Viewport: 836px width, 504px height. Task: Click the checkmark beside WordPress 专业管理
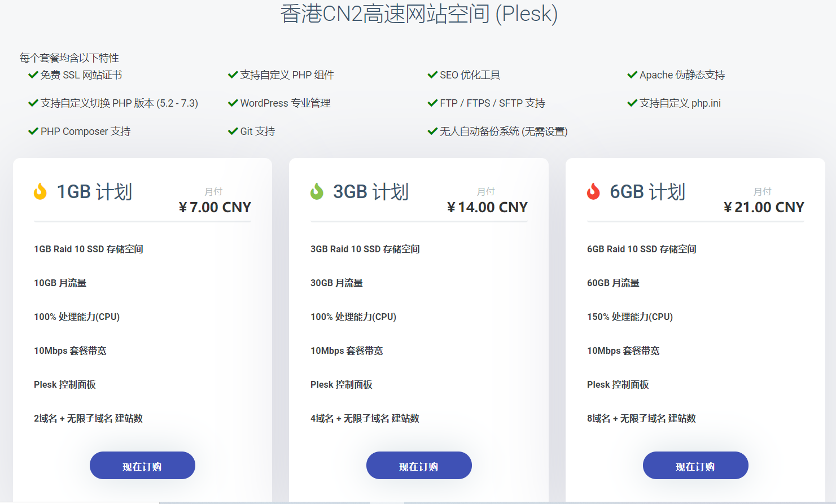click(x=233, y=103)
